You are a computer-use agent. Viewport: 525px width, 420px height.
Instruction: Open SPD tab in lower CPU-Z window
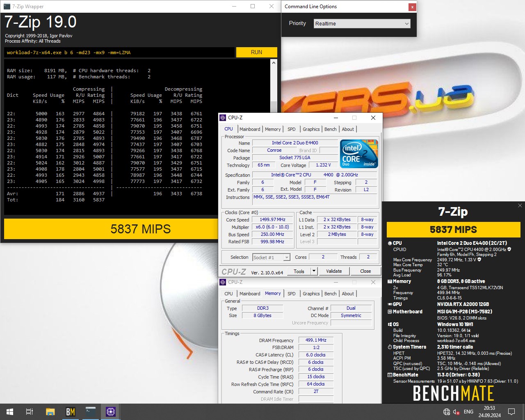click(292, 294)
